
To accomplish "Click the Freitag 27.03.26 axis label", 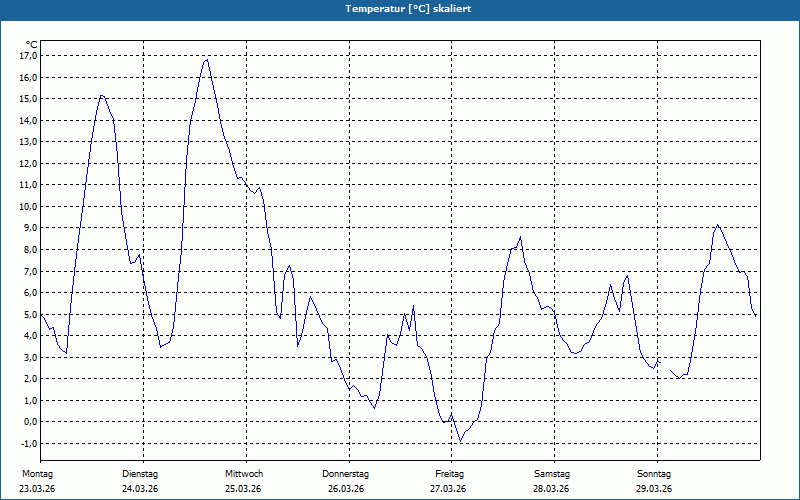I will click(x=448, y=481).
